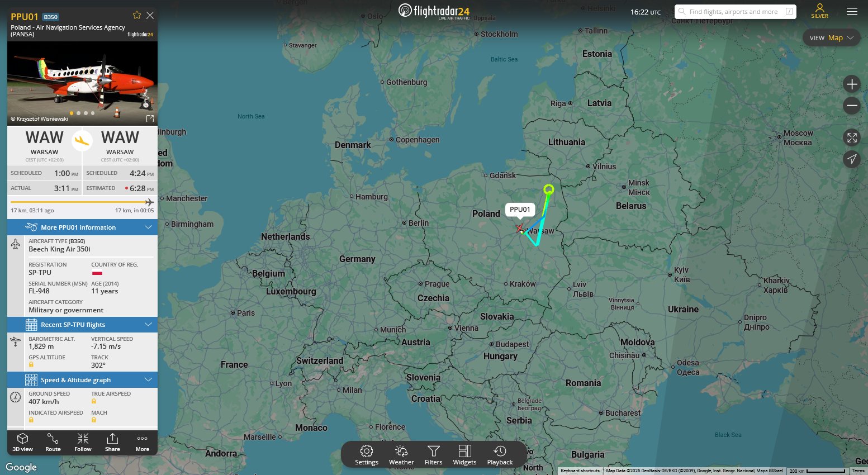Open the 3D view of the flight
Viewport: 868px width, 475px height.
pos(23,442)
